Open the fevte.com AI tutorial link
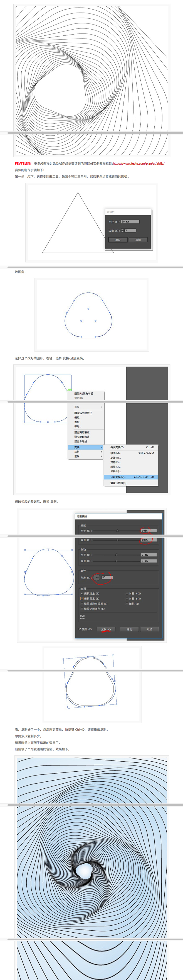This screenshot has width=183, height=980. [x=139, y=163]
